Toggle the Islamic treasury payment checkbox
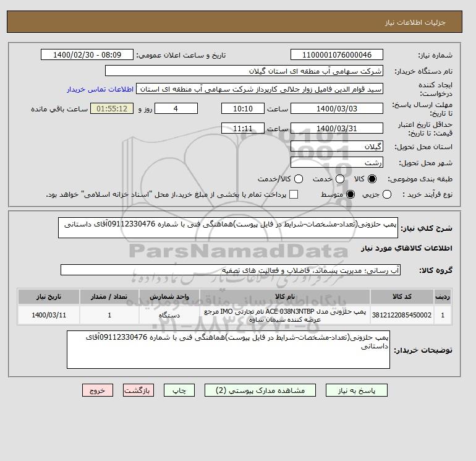 pyautogui.click(x=294, y=194)
